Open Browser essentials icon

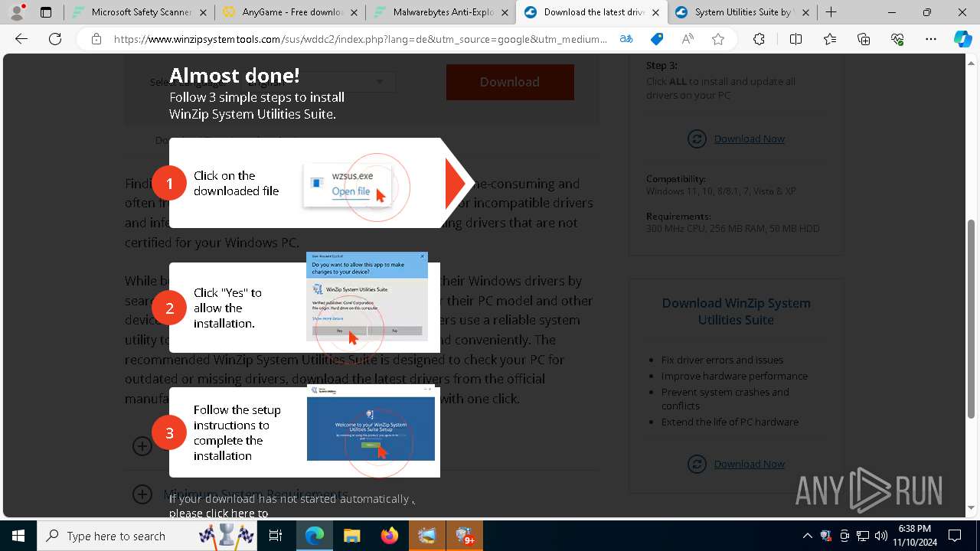tap(897, 39)
